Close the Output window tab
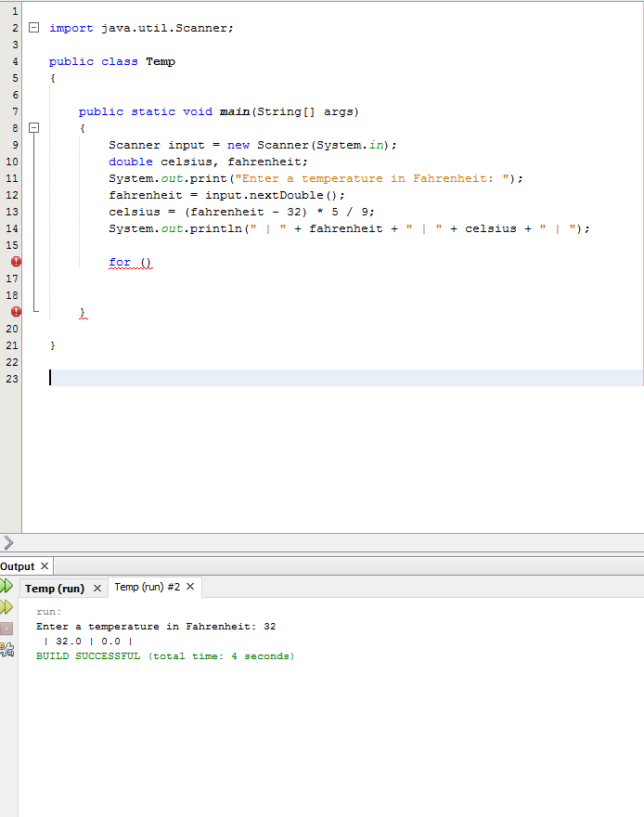Image resolution: width=644 pixels, height=817 pixels. pos(45,565)
